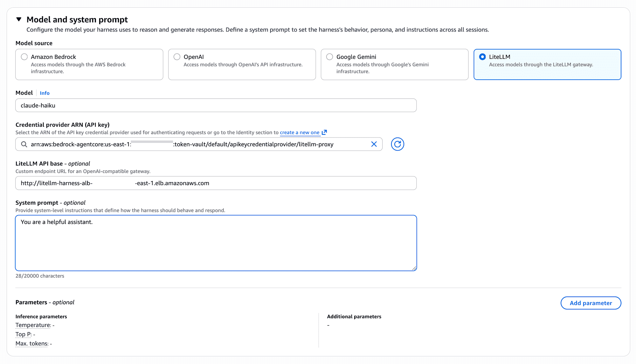The image size is (636, 364).
Task: Clear the credential provider ARN selection
Action: 374,144
